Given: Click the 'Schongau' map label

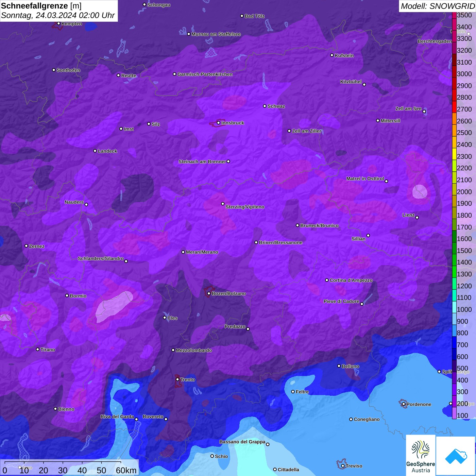Looking at the screenshot, I should (x=159, y=5).
